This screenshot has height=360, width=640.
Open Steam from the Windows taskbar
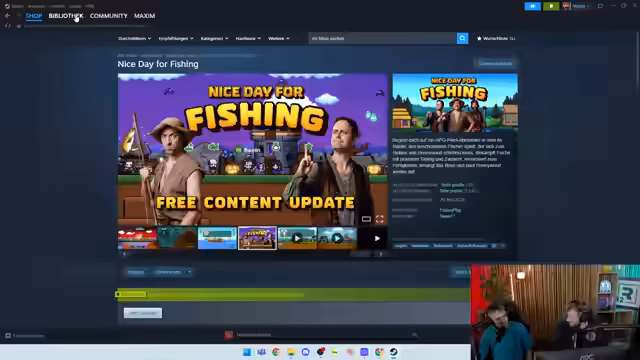[393, 352]
